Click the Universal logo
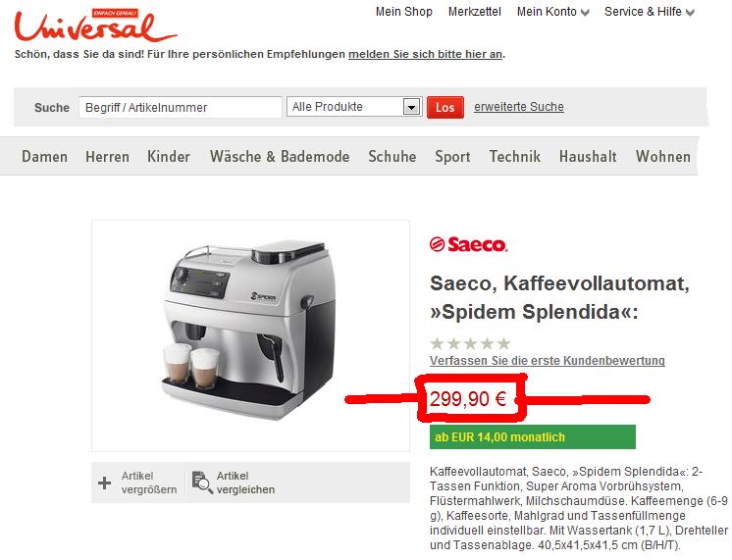732x560 pixels. click(95, 26)
